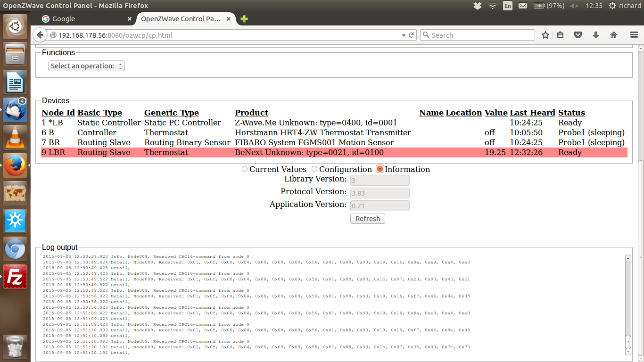Open the blue gear application in the launcher
Viewport: 644px width, 362px height.
[15, 221]
